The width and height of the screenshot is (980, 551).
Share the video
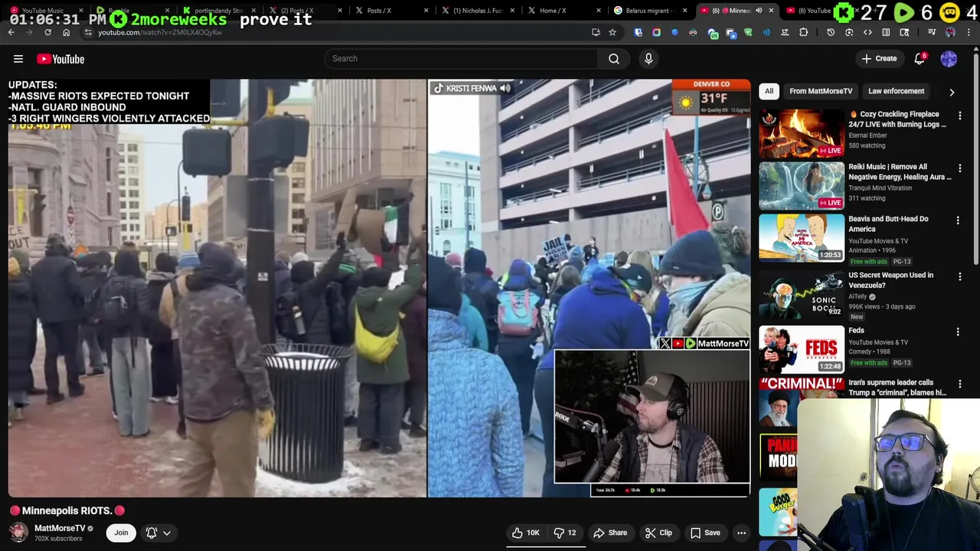tap(610, 533)
